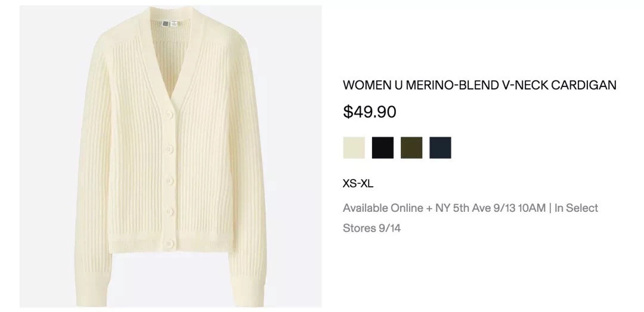Viewport: 644px width, 312px height.
Task: Click the XS-XL size range text
Action: [x=358, y=184]
